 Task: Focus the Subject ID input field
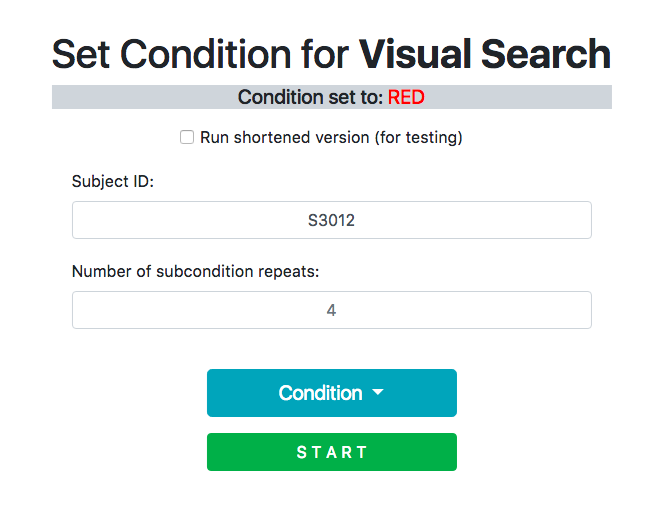tap(332, 220)
